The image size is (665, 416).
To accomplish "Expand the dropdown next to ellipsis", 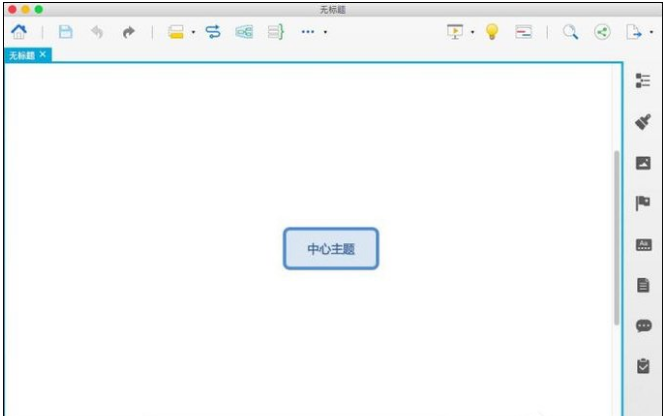I will tap(325, 32).
